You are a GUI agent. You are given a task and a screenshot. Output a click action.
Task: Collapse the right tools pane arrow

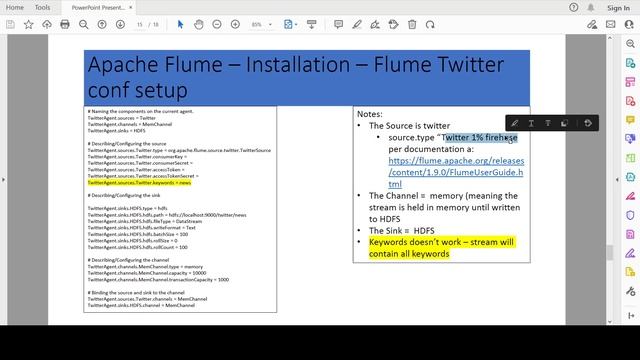[617, 179]
